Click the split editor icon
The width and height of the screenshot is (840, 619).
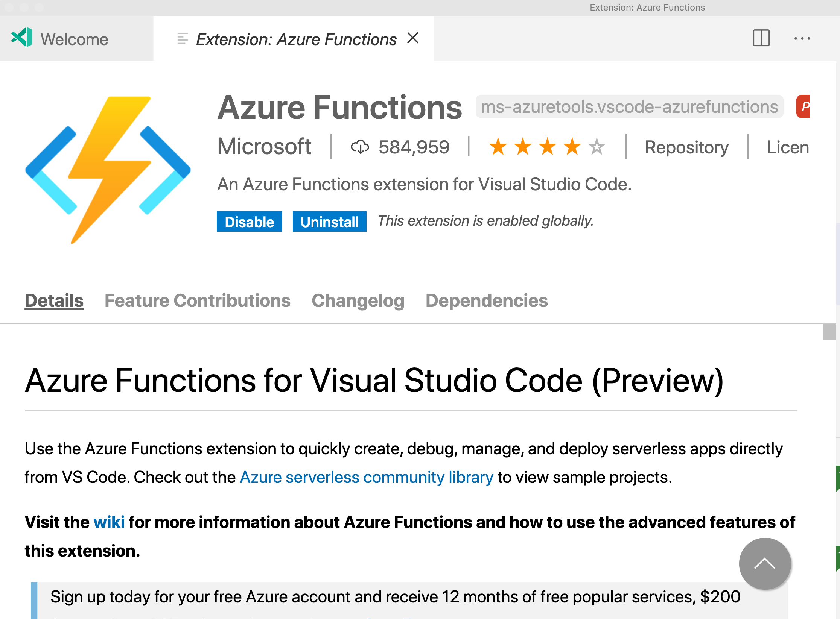[761, 38]
